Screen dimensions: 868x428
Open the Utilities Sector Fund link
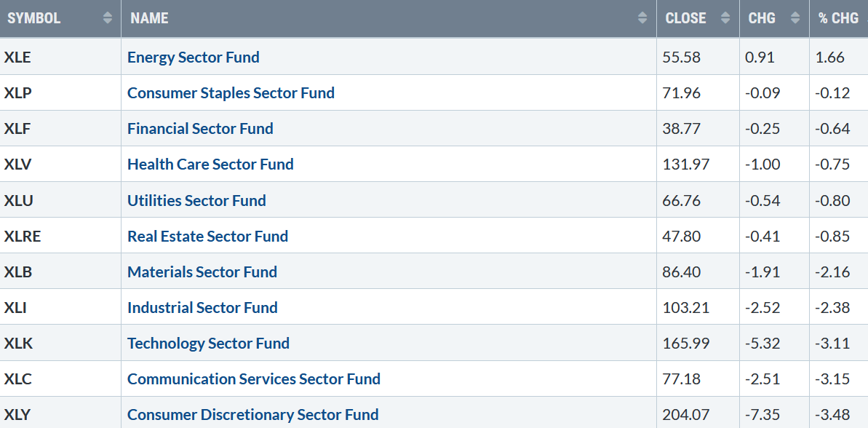(x=196, y=200)
